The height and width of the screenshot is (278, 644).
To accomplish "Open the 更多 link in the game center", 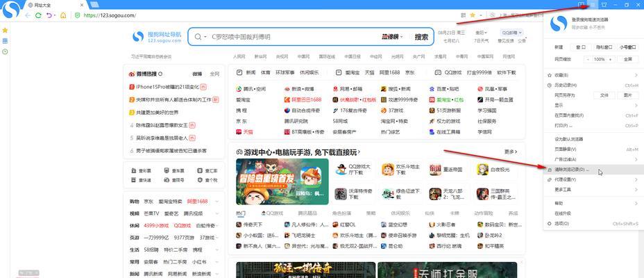I will pyautogui.click(x=511, y=152).
